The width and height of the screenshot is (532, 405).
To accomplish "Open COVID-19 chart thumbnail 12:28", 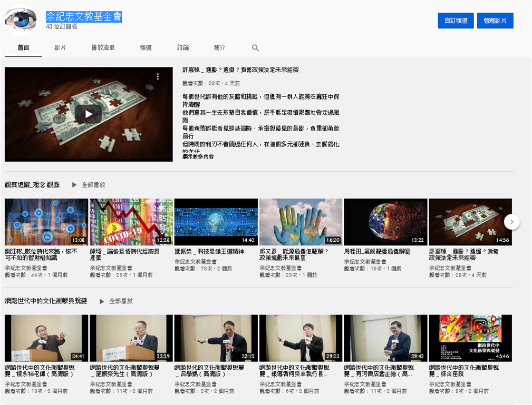I will pyautogui.click(x=131, y=222).
